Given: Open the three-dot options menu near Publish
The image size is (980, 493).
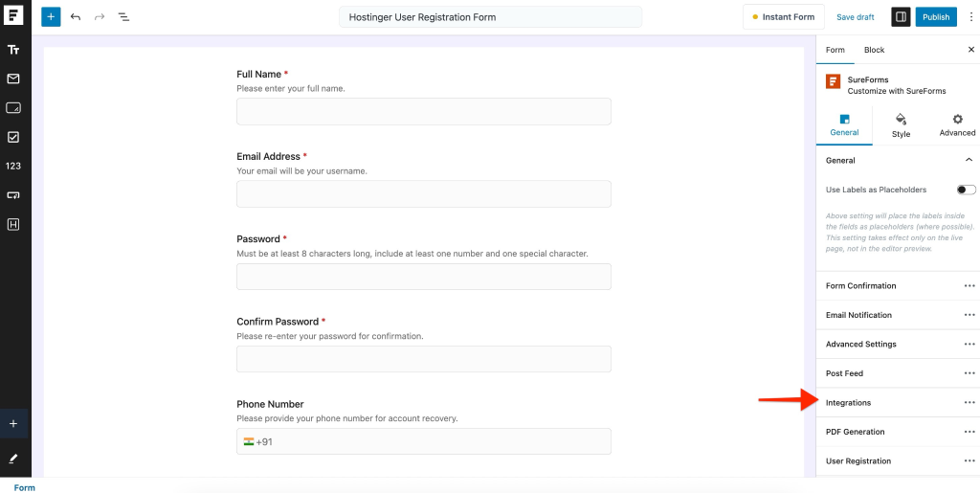Looking at the screenshot, I should coord(971,17).
